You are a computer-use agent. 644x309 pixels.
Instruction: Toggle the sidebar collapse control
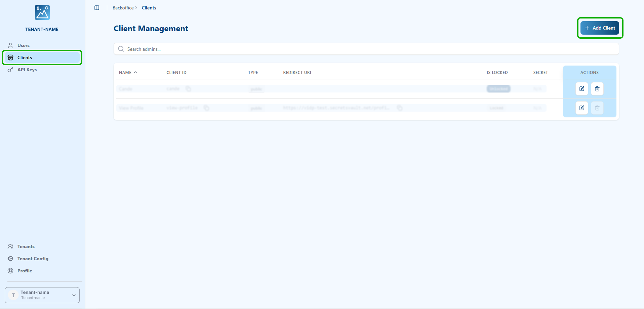[x=97, y=8]
